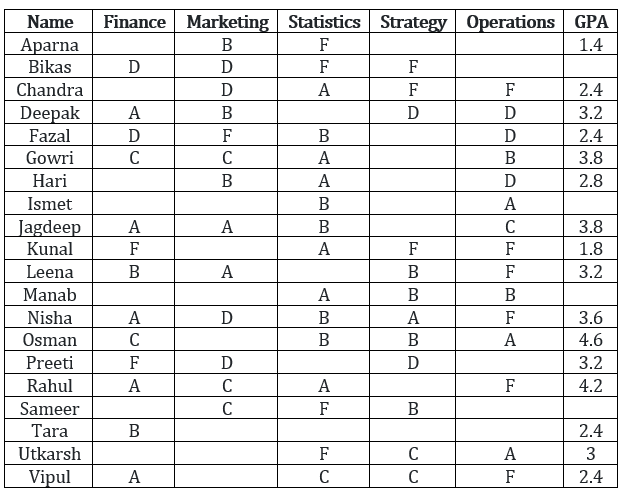623x491 pixels.
Task: Select Utkarsh's GPA cell showing 3
Action: coord(591,453)
